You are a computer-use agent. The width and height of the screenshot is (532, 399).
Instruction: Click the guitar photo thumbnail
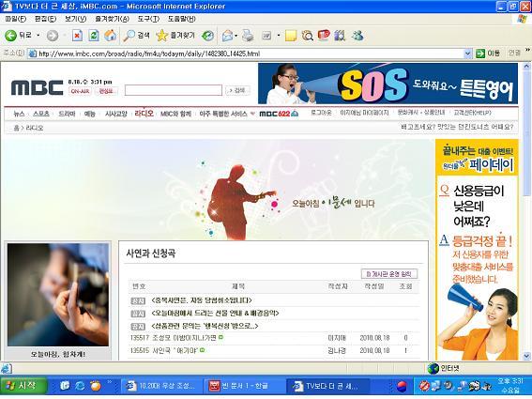click(58, 295)
